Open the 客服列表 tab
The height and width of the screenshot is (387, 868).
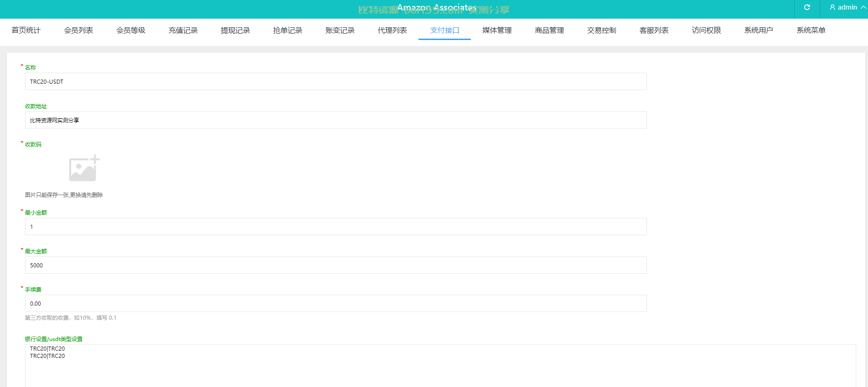coord(654,30)
